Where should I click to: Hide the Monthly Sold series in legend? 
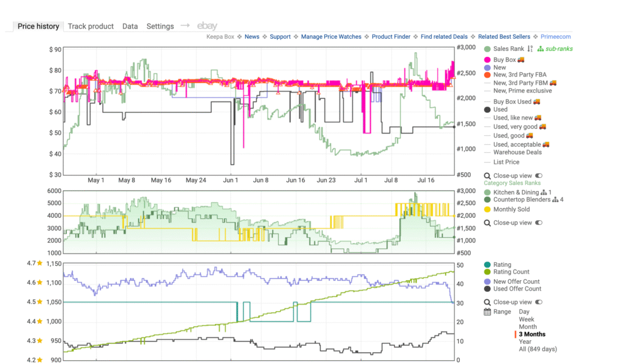511,209
